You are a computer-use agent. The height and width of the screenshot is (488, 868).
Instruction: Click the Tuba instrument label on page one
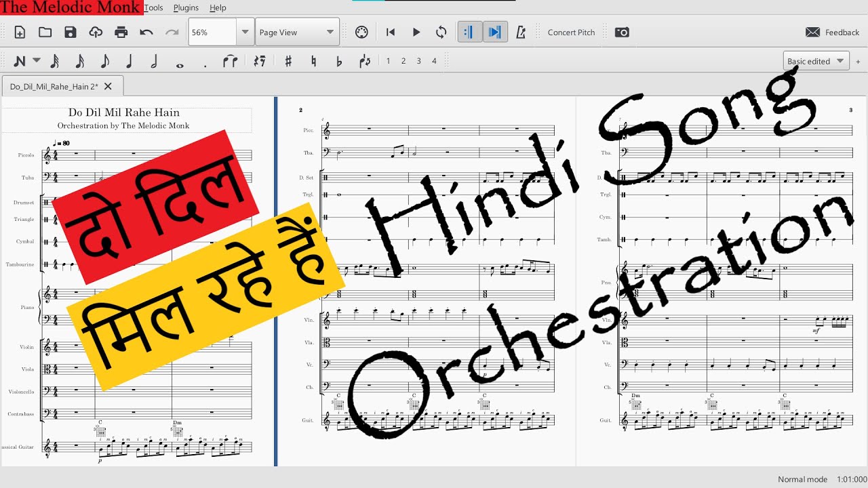tap(28, 178)
